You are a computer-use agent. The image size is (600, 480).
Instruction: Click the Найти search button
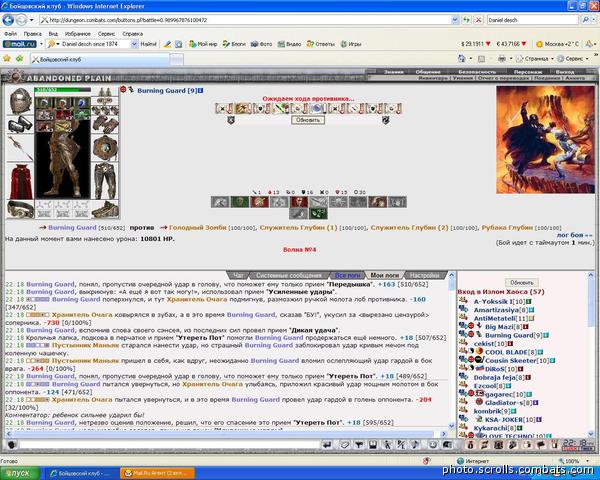[x=148, y=44]
